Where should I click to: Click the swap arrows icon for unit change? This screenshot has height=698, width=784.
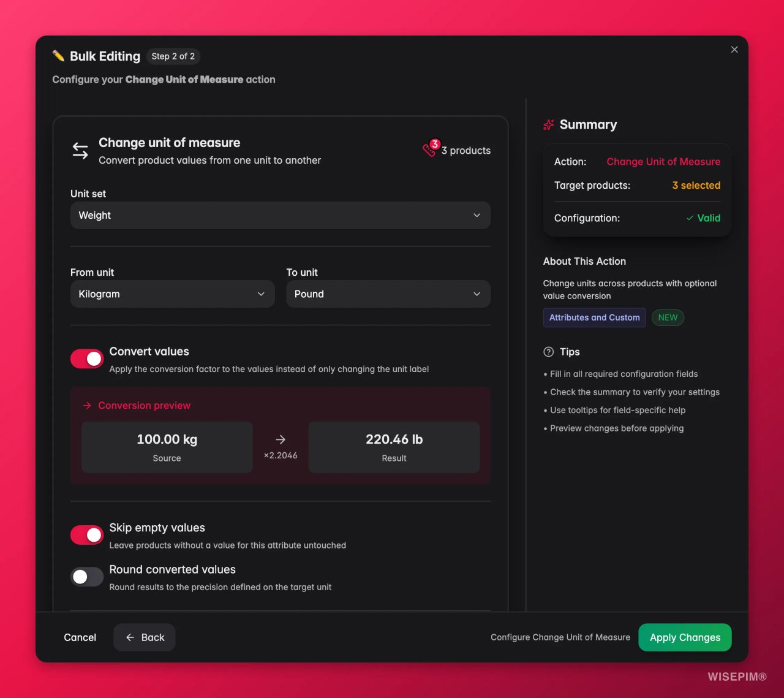click(80, 151)
